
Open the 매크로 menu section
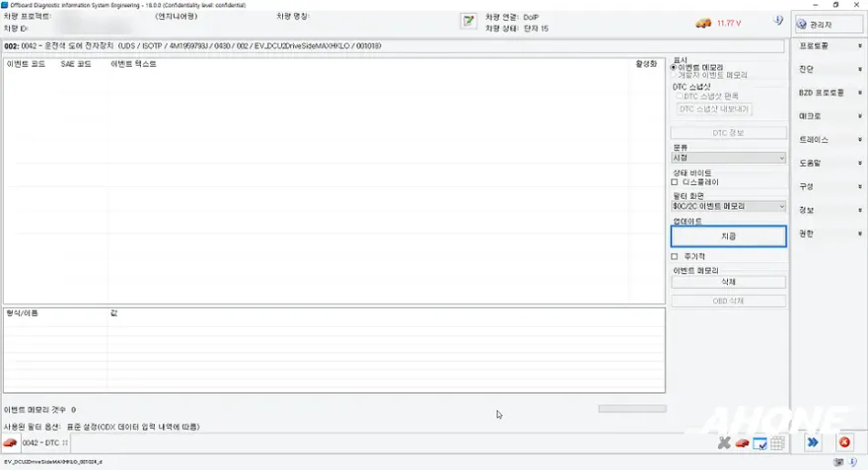click(829, 116)
